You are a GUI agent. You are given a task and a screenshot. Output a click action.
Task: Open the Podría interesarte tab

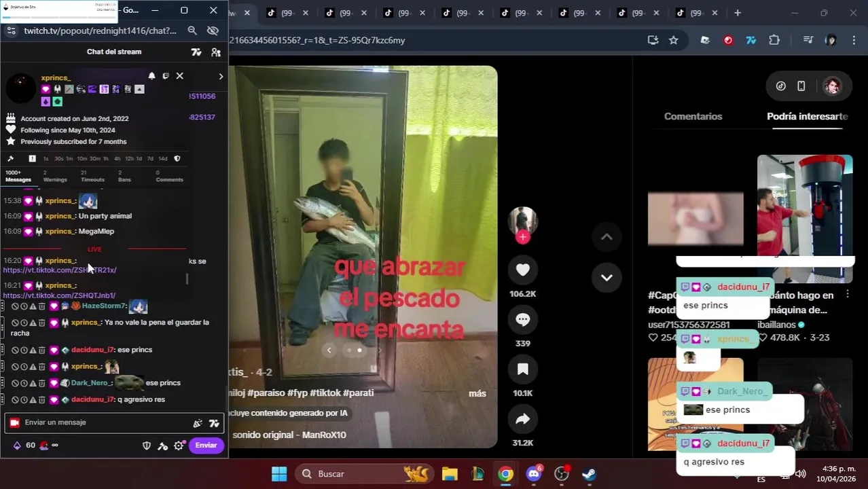tap(808, 116)
